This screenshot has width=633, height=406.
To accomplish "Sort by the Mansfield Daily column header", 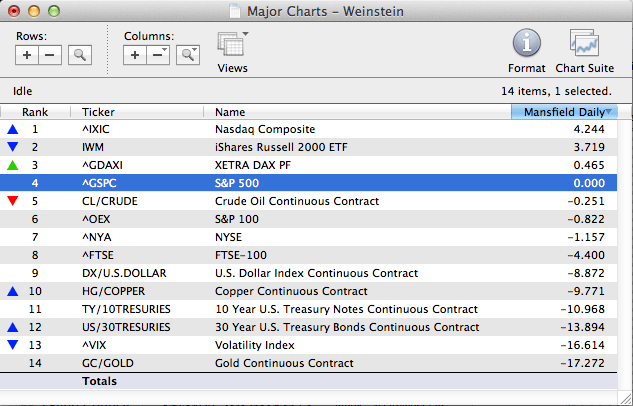I will [x=563, y=112].
